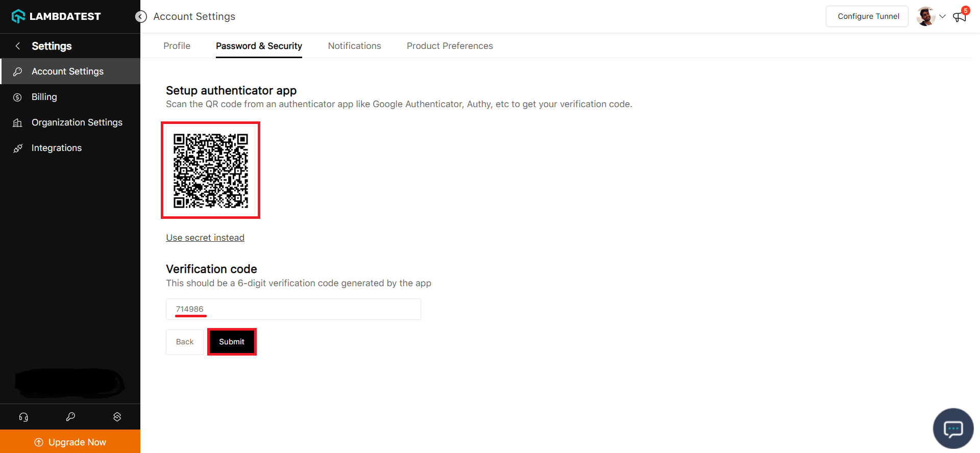Click the Use secret instead link
Screen dimensions: 980x453
click(205, 238)
